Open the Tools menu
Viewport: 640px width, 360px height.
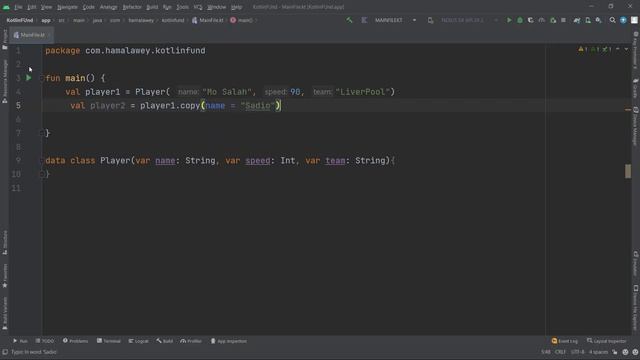[182, 7]
